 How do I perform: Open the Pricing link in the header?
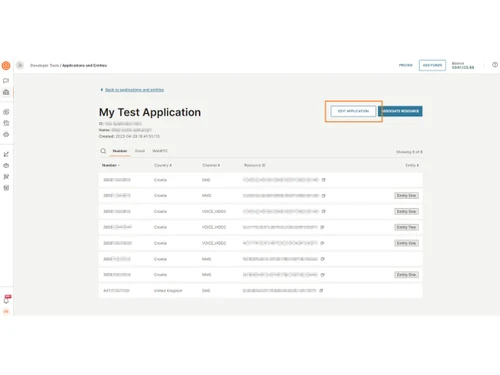click(406, 65)
